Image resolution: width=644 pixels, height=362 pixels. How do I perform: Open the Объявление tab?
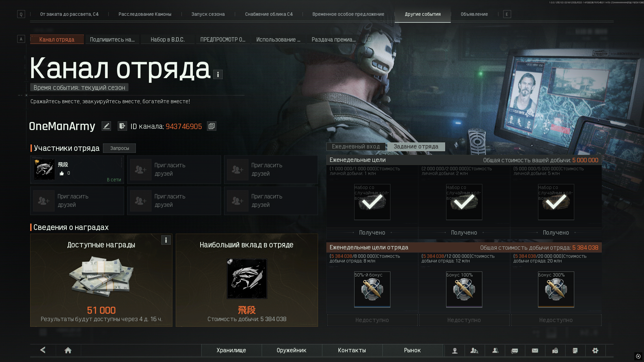474,14
